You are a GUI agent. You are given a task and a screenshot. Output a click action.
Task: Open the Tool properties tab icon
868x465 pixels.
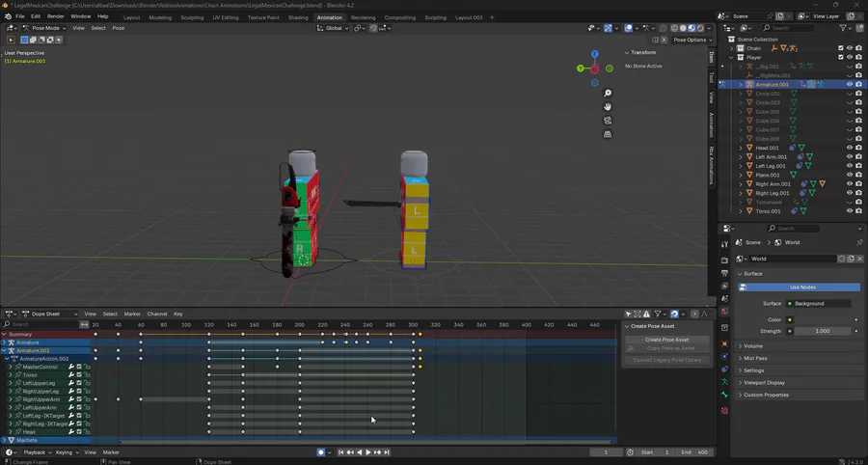tap(724, 244)
